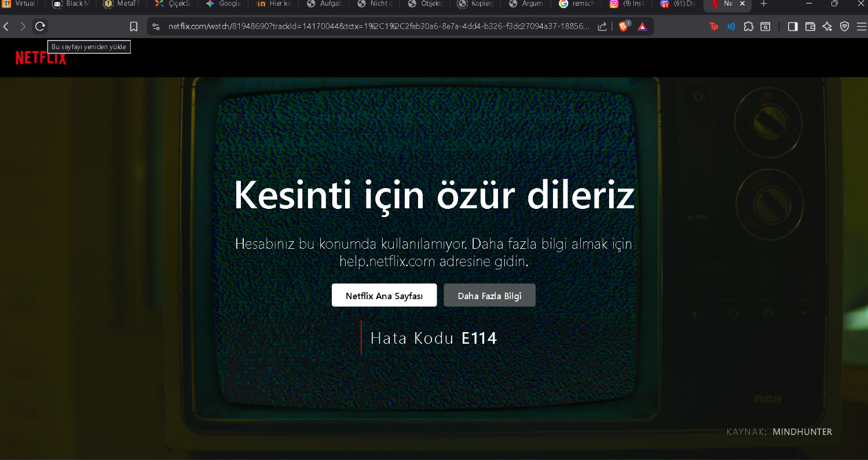The image size is (868, 460).
Task: Switch to the Aufgab tab
Action: tap(325, 4)
